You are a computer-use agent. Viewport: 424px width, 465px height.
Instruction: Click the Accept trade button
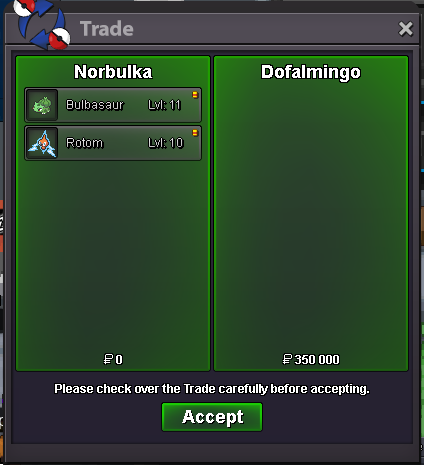click(x=212, y=417)
